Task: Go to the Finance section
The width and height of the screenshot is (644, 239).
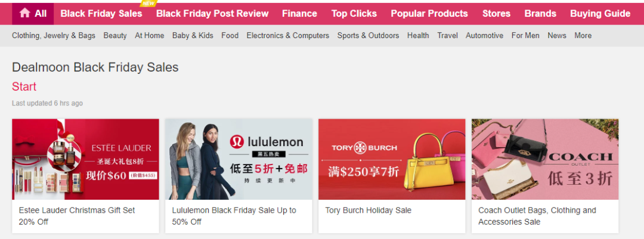Action: pos(299,14)
